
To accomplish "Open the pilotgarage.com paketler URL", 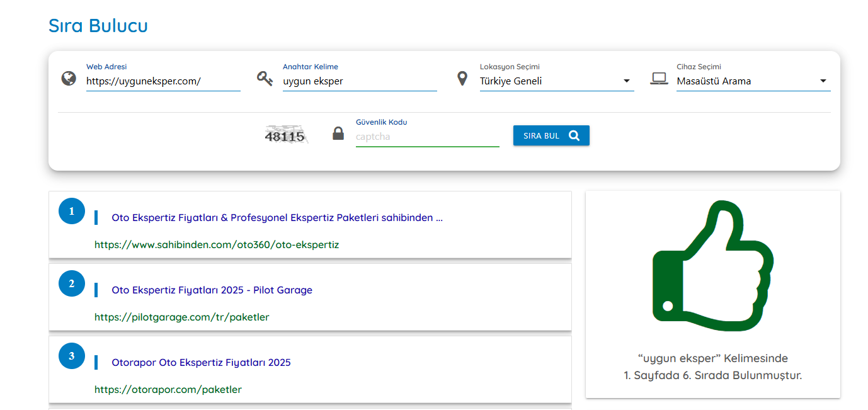I will pyautogui.click(x=182, y=317).
